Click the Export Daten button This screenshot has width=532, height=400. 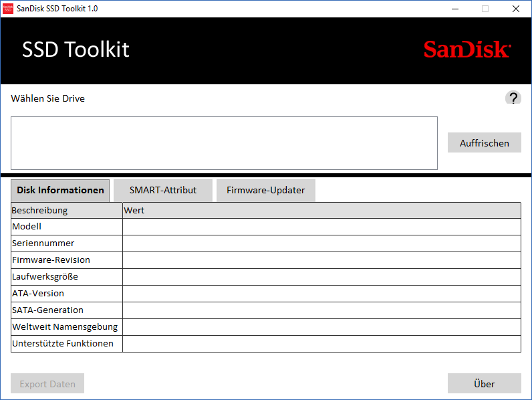(47, 383)
